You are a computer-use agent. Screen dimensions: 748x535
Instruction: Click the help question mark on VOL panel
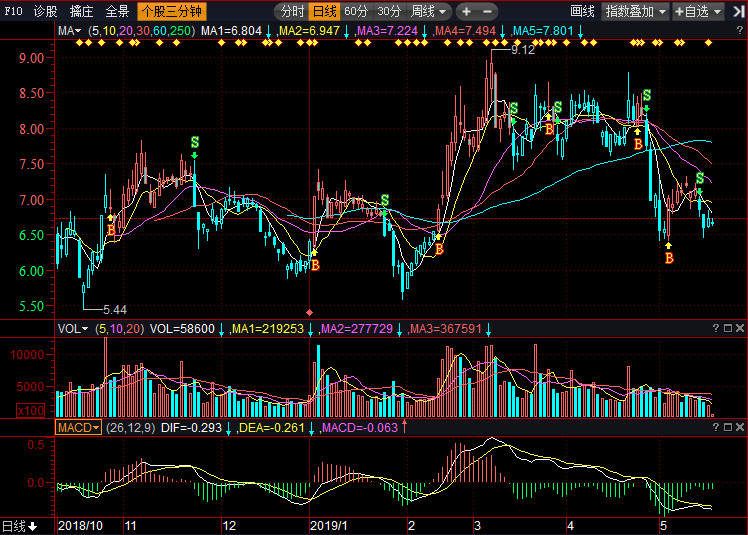click(x=715, y=328)
